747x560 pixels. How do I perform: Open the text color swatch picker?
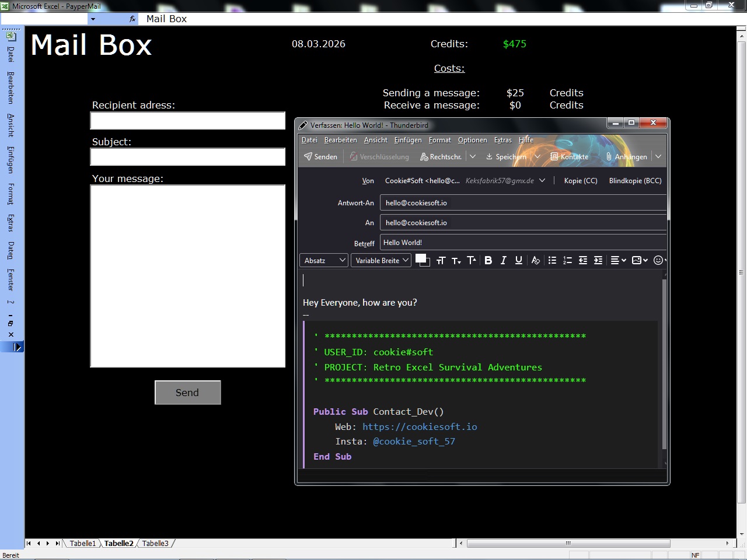pos(421,260)
